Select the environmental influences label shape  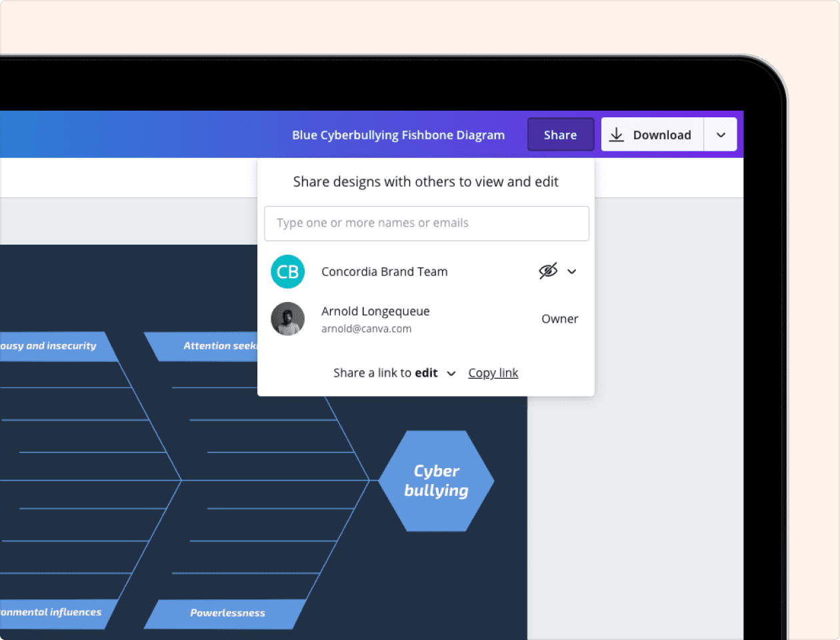(55, 613)
